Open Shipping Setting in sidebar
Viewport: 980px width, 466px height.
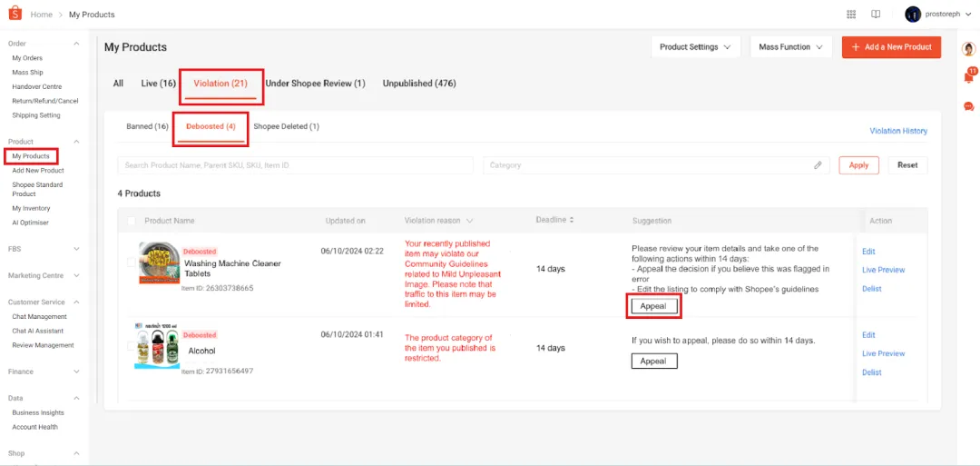click(36, 115)
